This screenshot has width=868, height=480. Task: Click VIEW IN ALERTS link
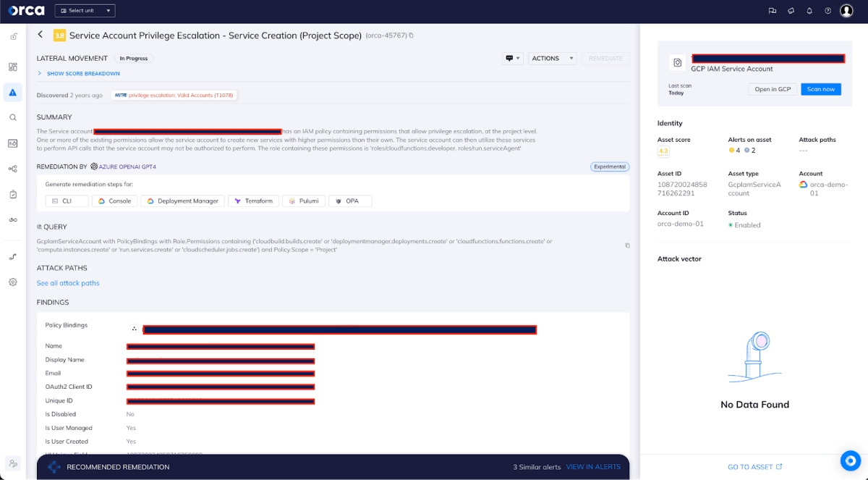pyautogui.click(x=593, y=467)
